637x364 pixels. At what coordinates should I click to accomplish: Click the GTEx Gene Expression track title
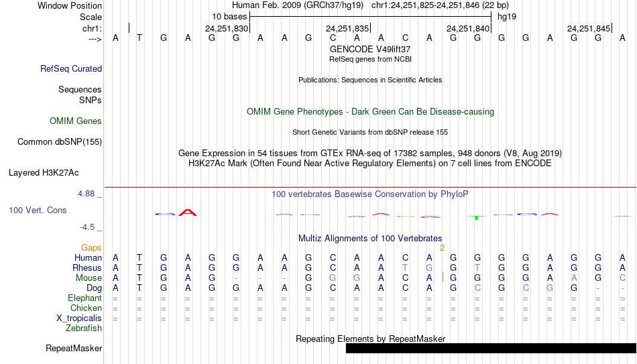click(x=370, y=153)
